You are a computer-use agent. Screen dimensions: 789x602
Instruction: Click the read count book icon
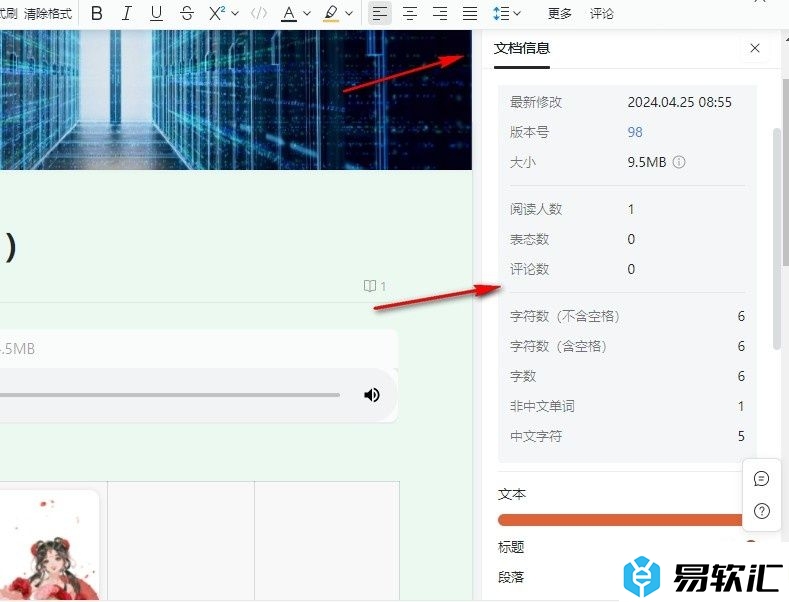[370, 286]
